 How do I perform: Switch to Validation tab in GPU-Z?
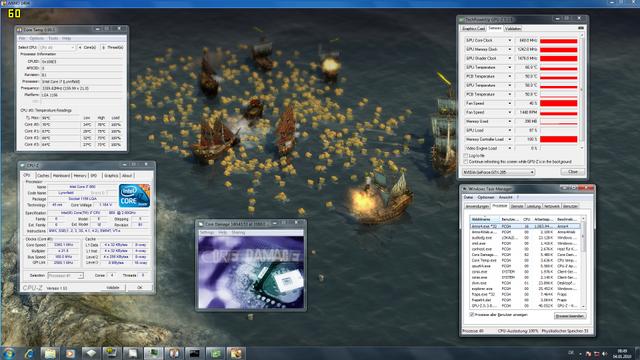click(x=513, y=29)
